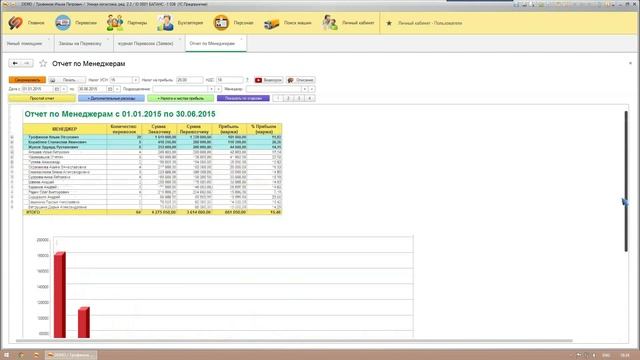The width and height of the screenshot is (640, 360).
Task: Open end date dropdown arrow
Action: 117,89
